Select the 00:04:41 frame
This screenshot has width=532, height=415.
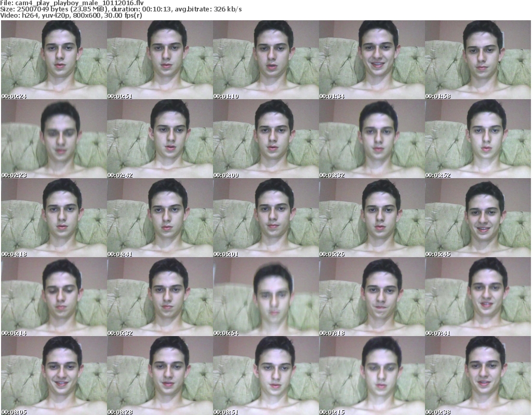pyautogui.click(x=160, y=218)
